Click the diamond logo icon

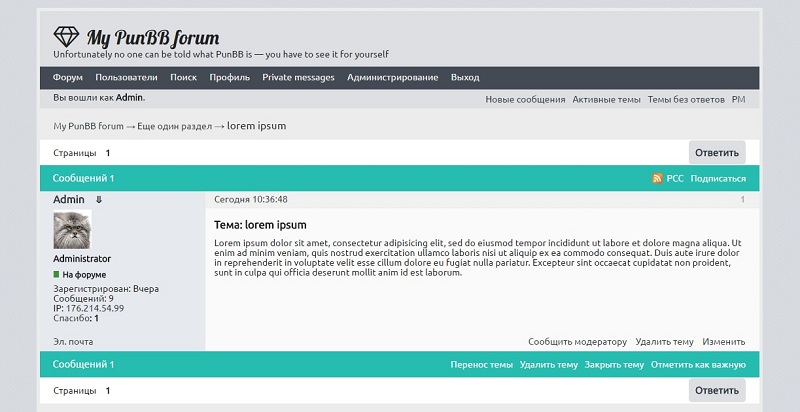point(66,37)
